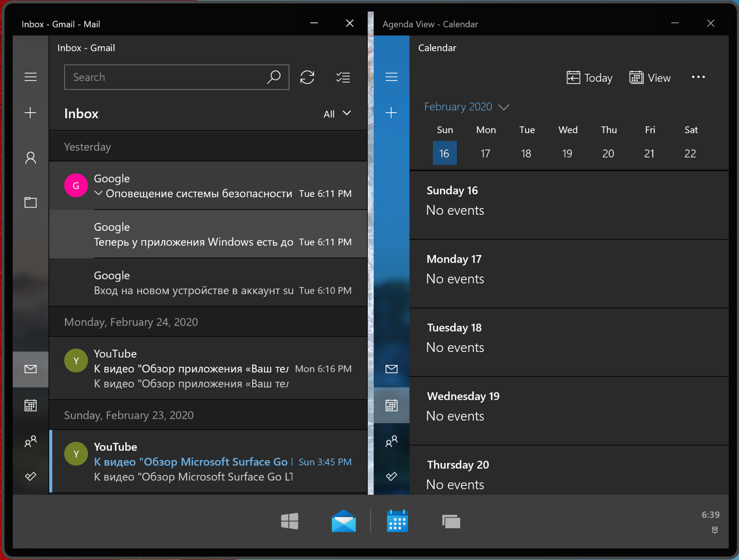Collapse the Google conversation thread chevron
The image size is (739, 560).
coord(98,194)
